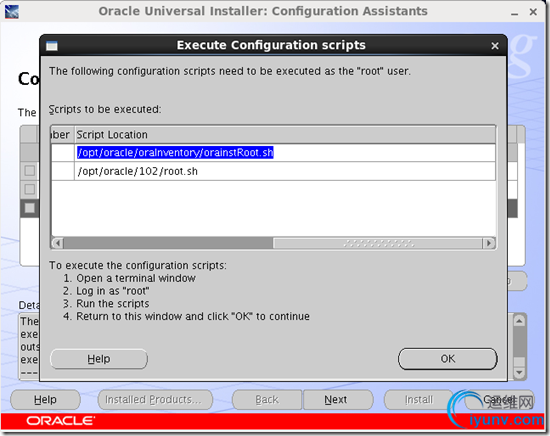Screen dimensions: 550x436
Task: Click right arrow of scripts horizontal scrollbar
Action: pos(489,243)
